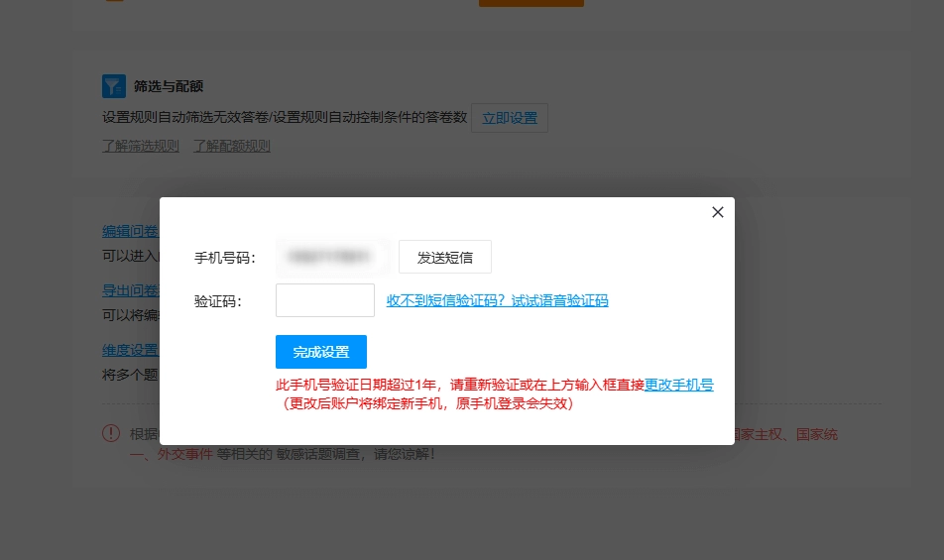Screen dimensions: 944x560
Task: Click the 验证码: label
Action: click(218, 300)
